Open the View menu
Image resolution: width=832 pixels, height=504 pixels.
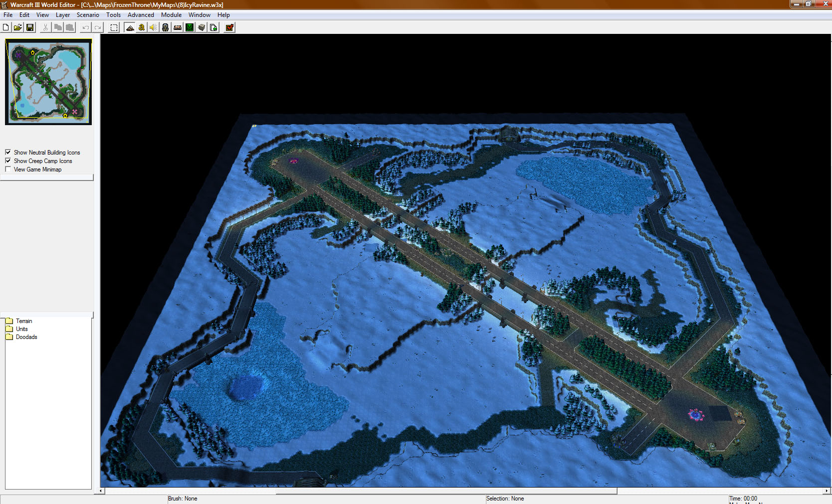(42, 15)
